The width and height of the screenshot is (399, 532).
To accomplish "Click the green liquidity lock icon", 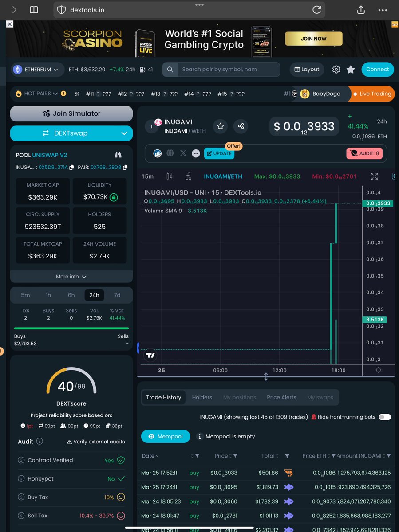I will tap(114, 197).
